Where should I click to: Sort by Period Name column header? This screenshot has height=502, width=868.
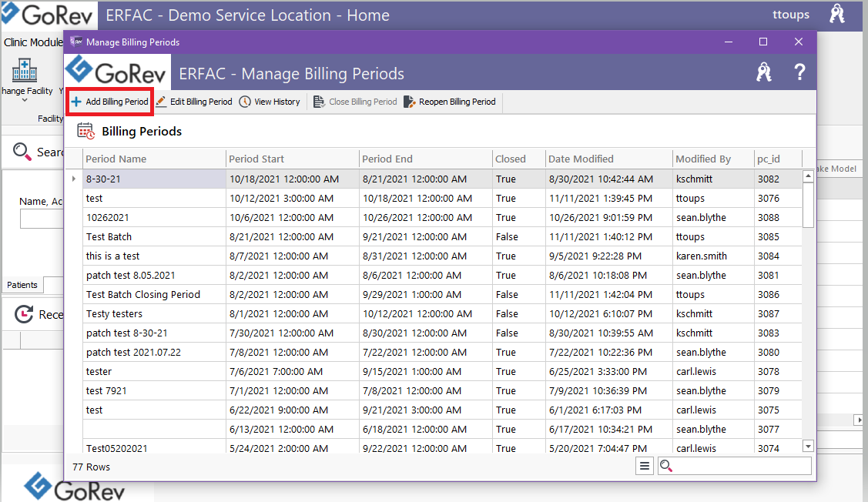click(x=154, y=159)
